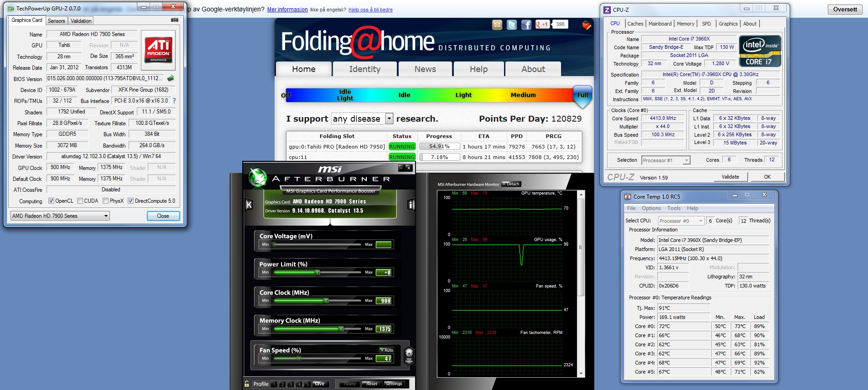Open the Mainboard tab in CPU-Z

660,24
